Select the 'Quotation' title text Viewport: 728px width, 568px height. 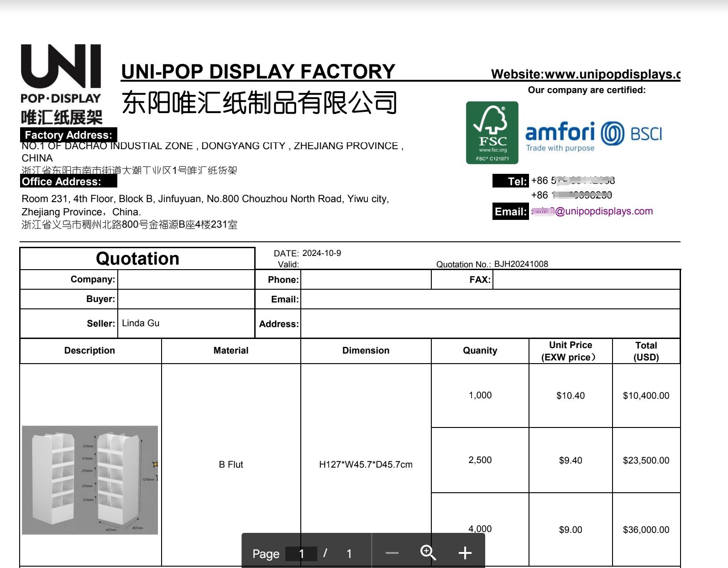(137, 259)
